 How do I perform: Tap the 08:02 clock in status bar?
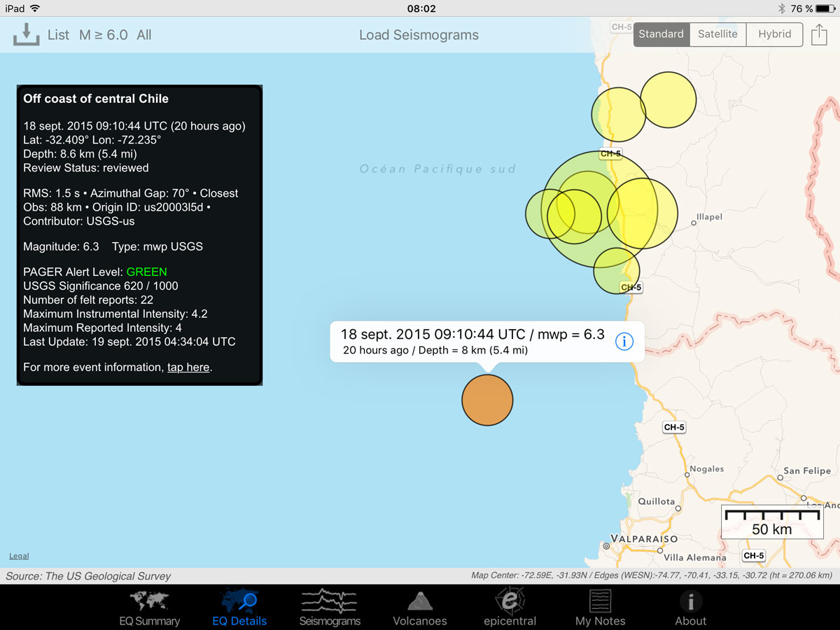pos(421,8)
